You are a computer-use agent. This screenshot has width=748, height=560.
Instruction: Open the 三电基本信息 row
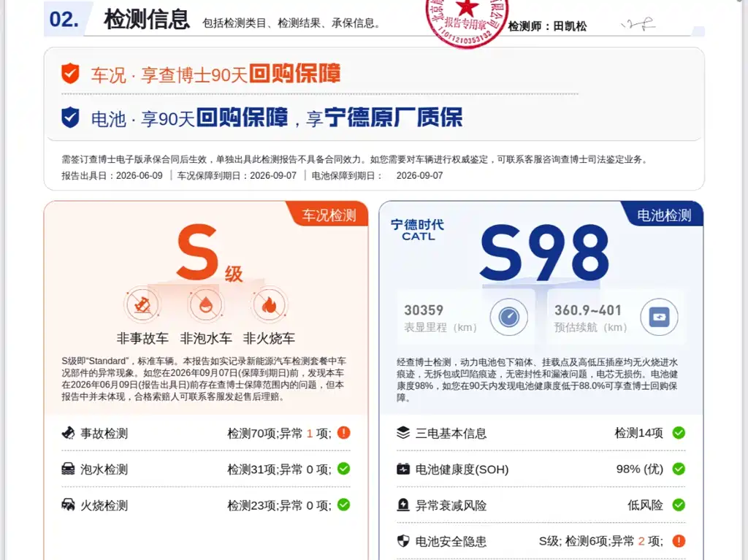[541, 433]
